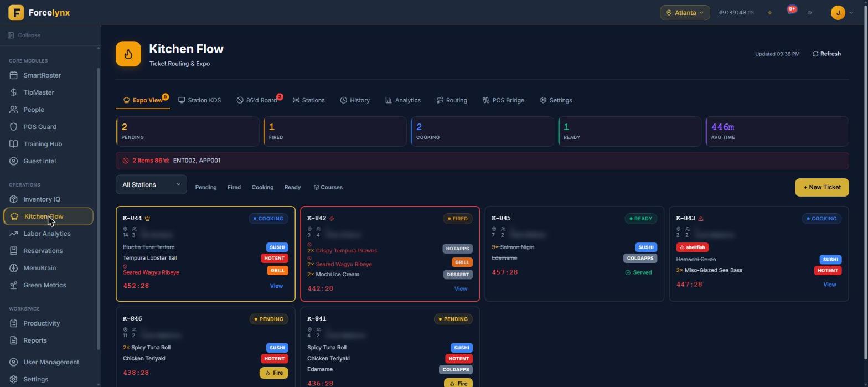Click READY badge on ticket K-845
The height and width of the screenshot is (387, 868).
(640, 219)
